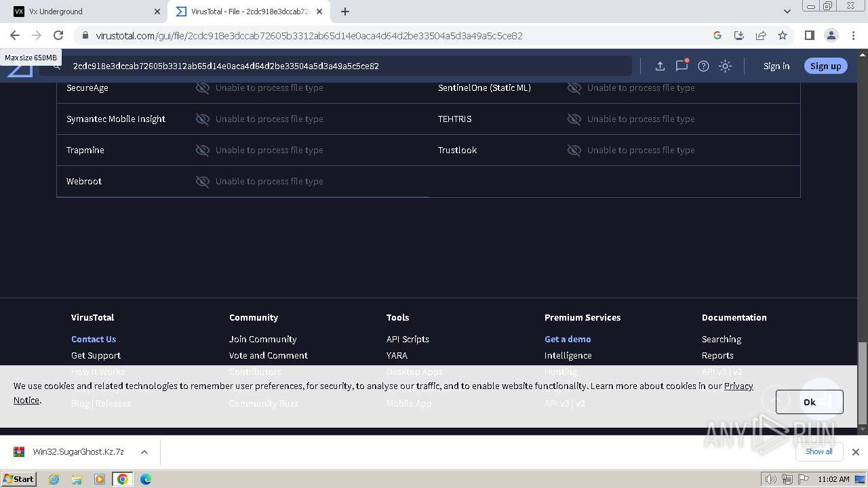Viewport: 868px width, 488px height.
Task: Open the Chrome three-dot menu
Action: pyautogui.click(x=853, y=35)
